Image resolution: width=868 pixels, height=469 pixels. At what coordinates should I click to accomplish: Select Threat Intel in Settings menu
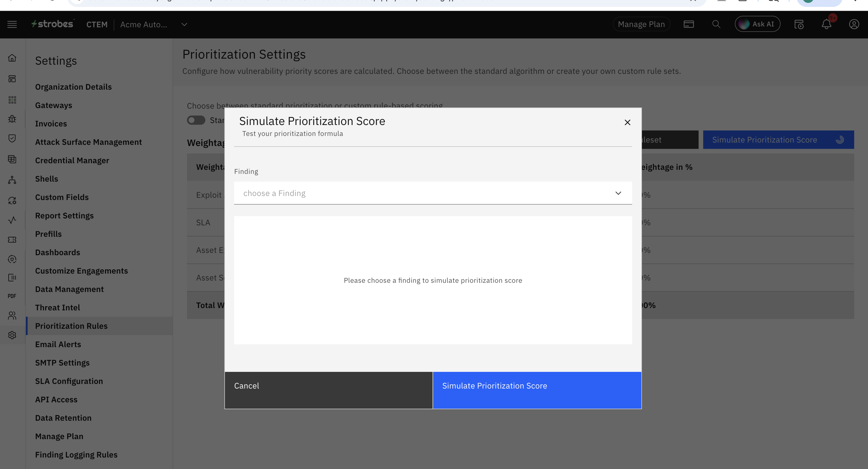pyautogui.click(x=57, y=307)
